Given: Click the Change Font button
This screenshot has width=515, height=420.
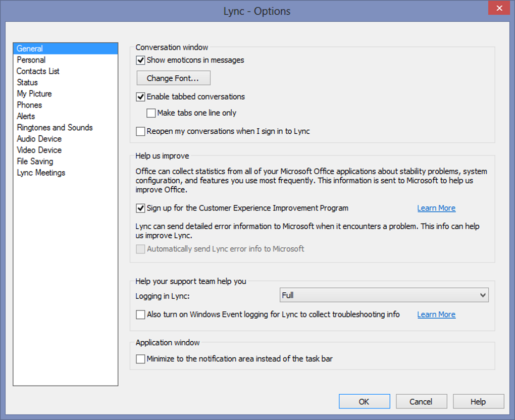Looking at the screenshot, I should (x=173, y=78).
